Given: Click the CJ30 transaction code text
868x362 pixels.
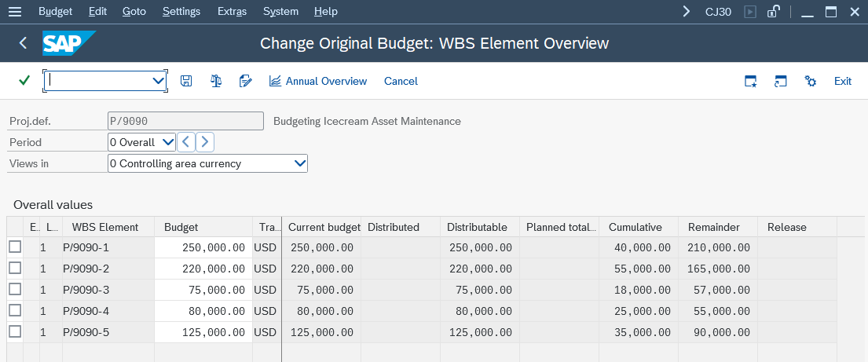Looking at the screenshot, I should pos(718,12).
